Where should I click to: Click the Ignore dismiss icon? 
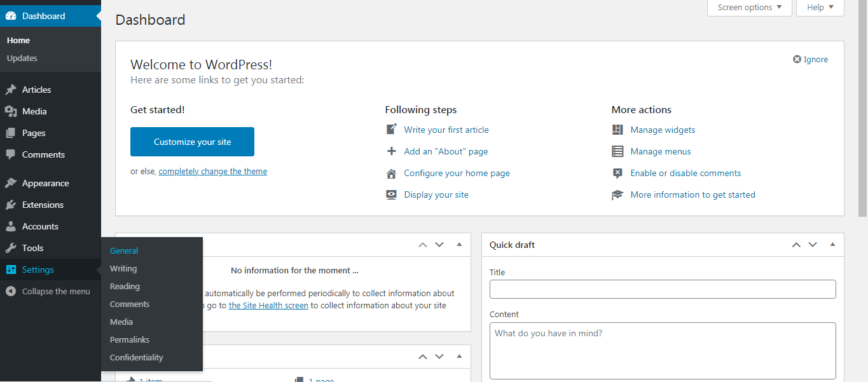click(x=797, y=59)
